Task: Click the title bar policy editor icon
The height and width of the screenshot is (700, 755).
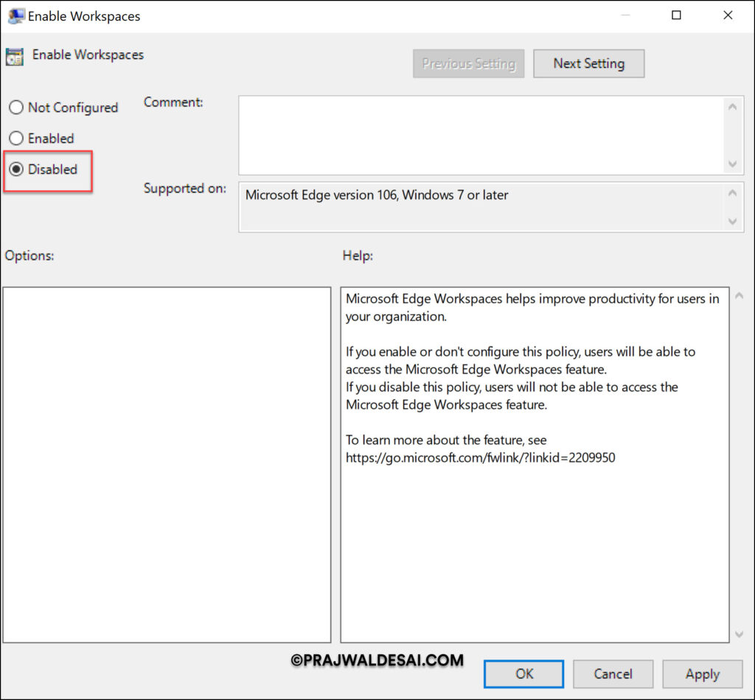Action: coord(16,16)
